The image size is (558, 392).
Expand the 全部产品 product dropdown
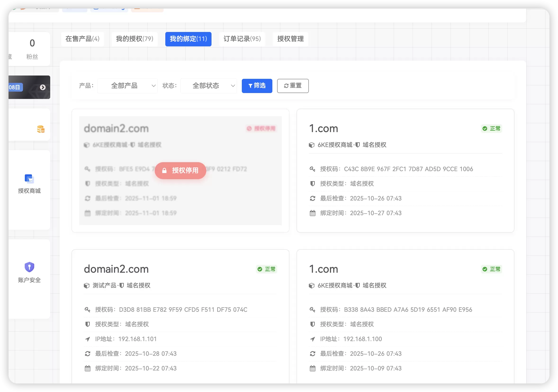pyautogui.click(x=127, y=86)
